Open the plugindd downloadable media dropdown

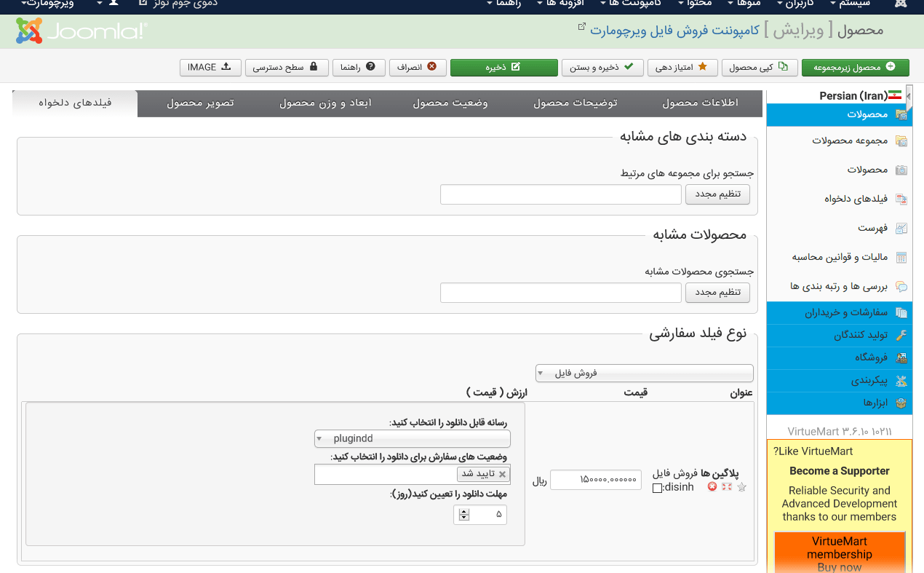click(412, 438)
